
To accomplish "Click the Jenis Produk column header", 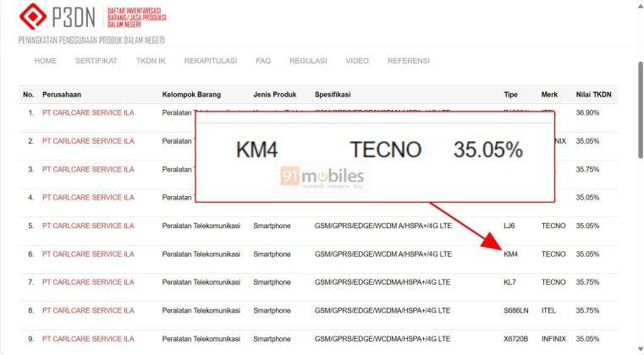I will (275, 95).
